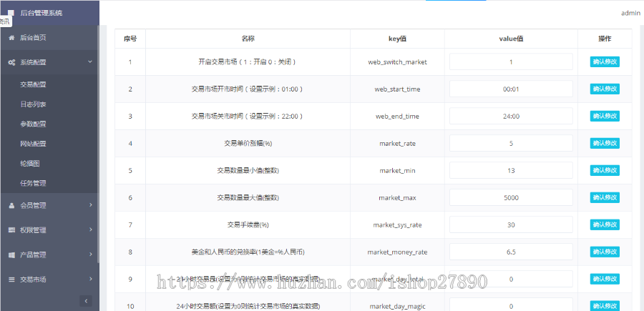The image size is (644, 311).
Task: Click the 后台管理系统 title
Action: (x=42, y=13)
